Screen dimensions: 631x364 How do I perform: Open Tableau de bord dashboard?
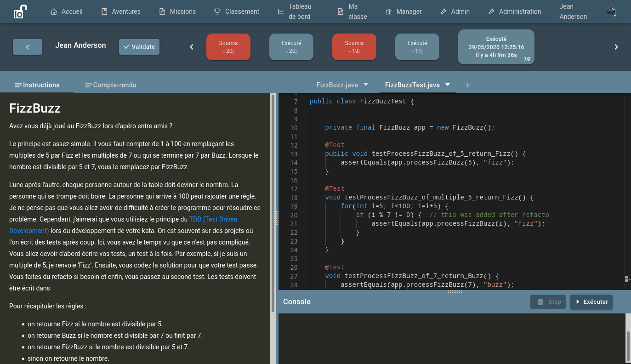tap(295, 11)
